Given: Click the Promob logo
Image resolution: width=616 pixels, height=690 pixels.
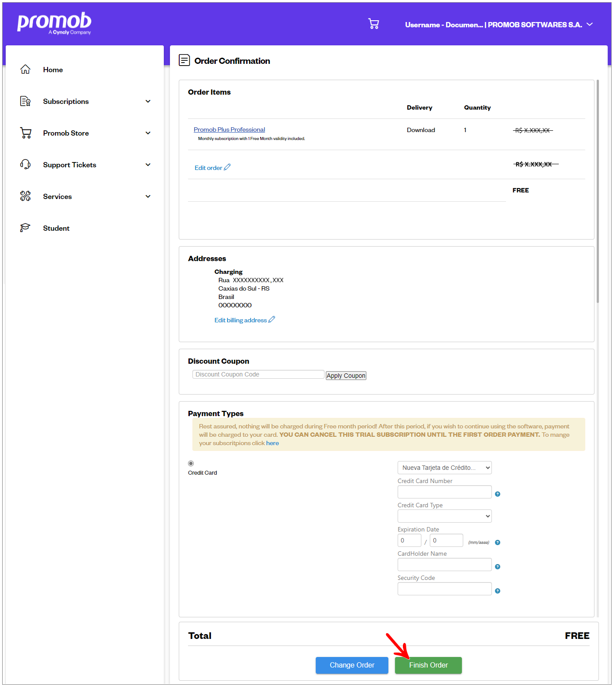Looking at the screenshot, I should coord(54,23).
